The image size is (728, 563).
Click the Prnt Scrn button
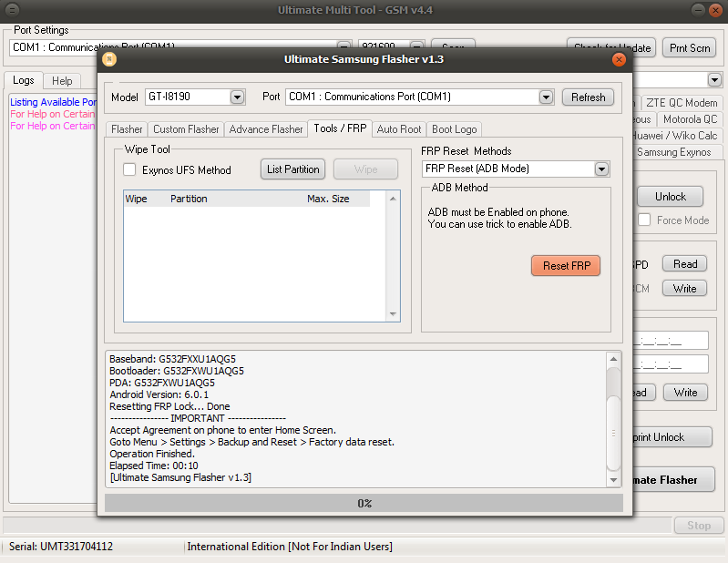click(692, 47)
